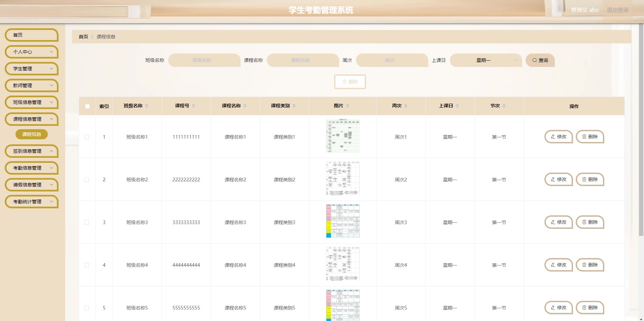This screenshot has height=321, width=644.
Task: Click the 退出登录 link
Action: tap(617, 10)
